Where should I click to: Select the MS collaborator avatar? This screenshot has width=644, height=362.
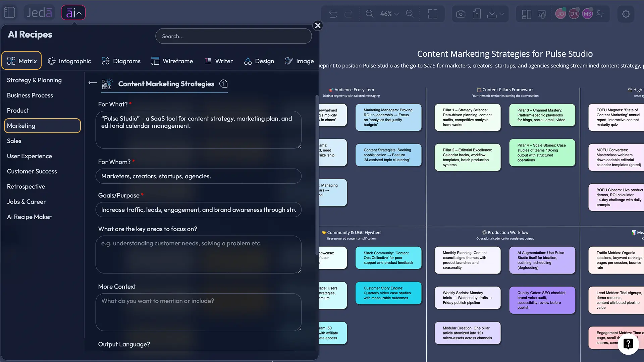pyautogui.click(x=587, y=14)
